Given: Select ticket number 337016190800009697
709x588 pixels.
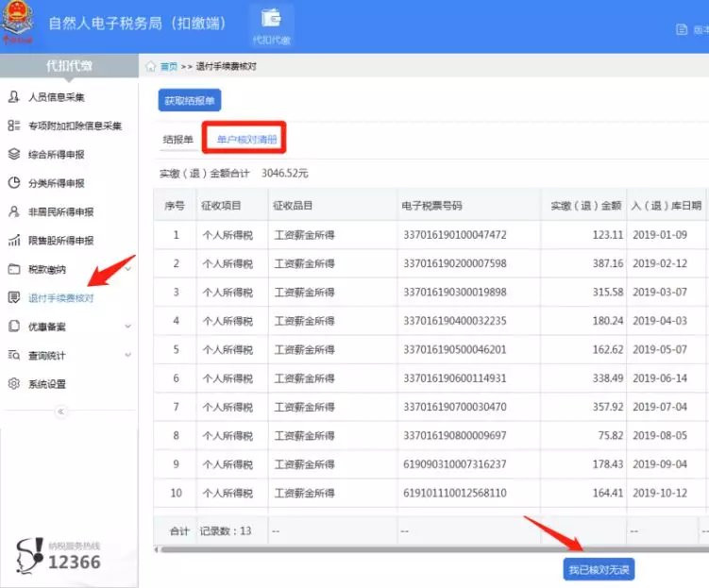Looking at the screenshot, I should [x=455, y=436].
